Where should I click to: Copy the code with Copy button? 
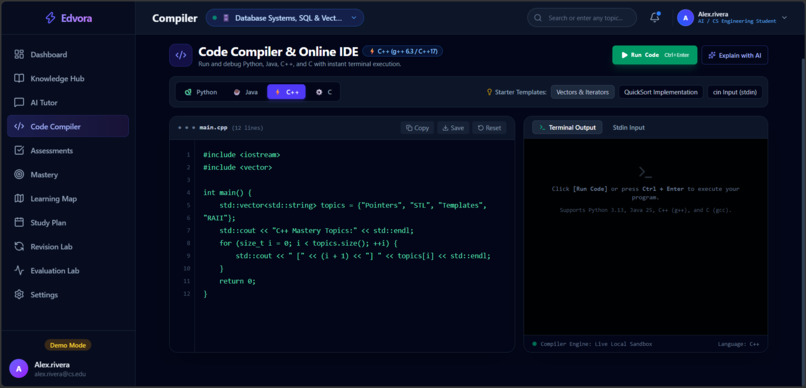pyautogui.click(x=417, y=128)
